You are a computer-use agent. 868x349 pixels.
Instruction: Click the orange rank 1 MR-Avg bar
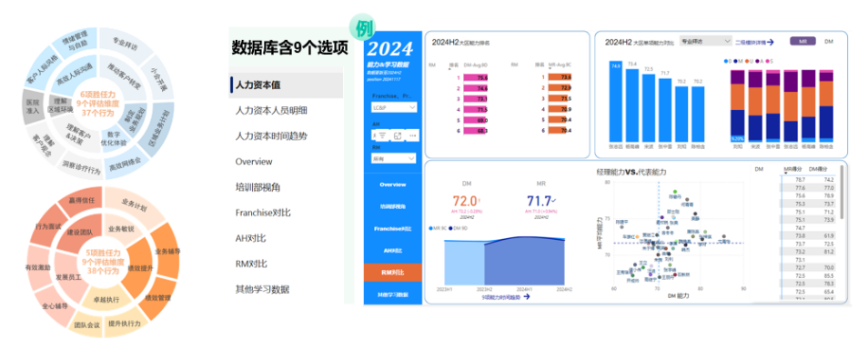pyautogui.click(x=560, y=77)
